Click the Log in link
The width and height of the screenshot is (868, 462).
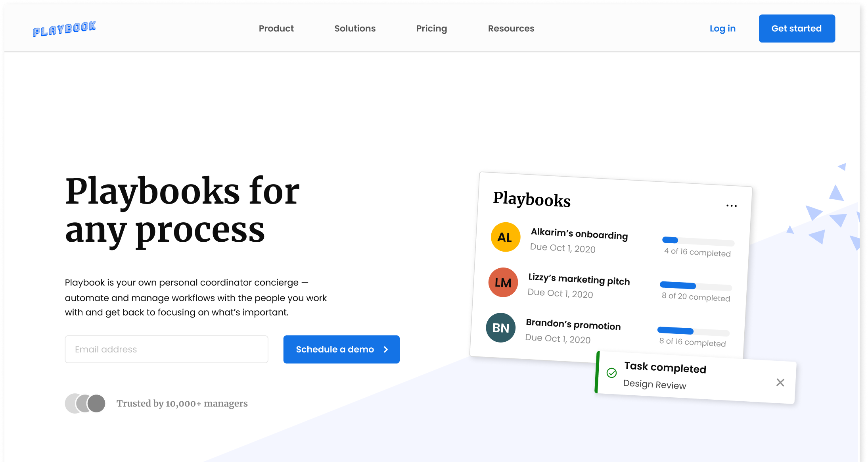[722, 29]
